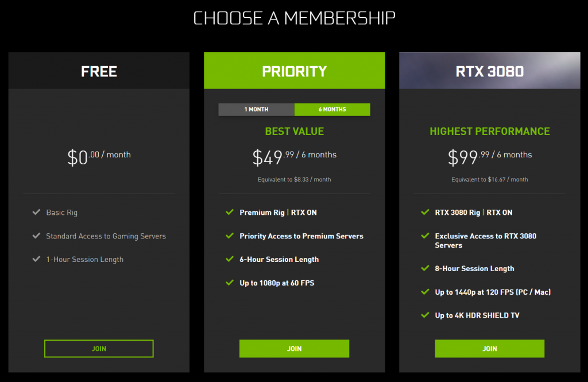Join the RTX 3080 membership plan
This screenshot has height=382, width=588.
pos(490,349)
